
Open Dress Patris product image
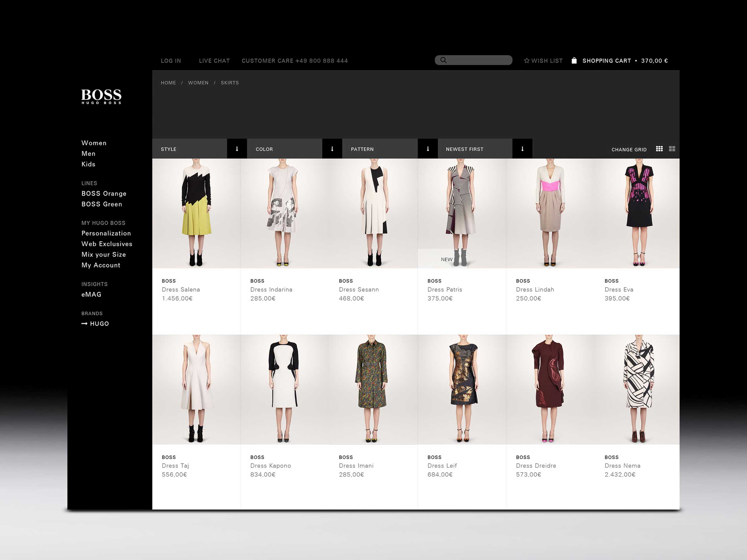point(462,213)
